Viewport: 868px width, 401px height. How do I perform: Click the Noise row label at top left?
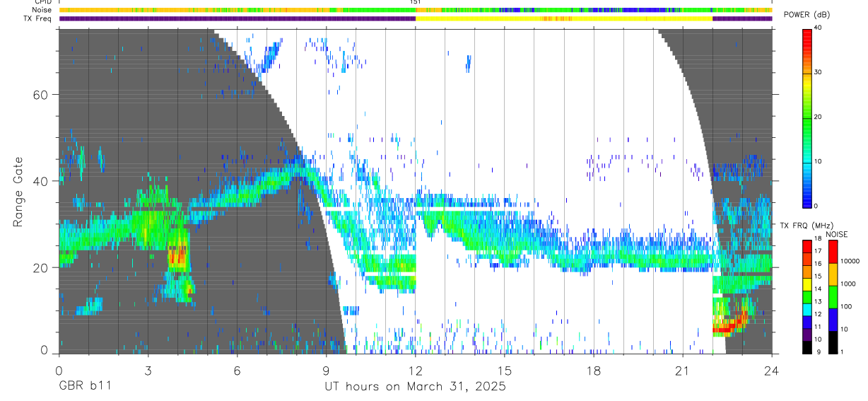42,10
